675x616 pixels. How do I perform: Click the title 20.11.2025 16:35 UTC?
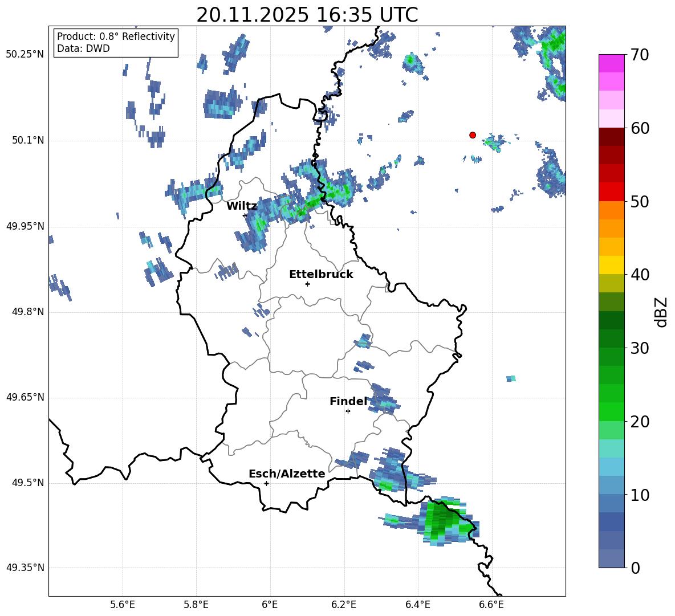click(307, 15)
